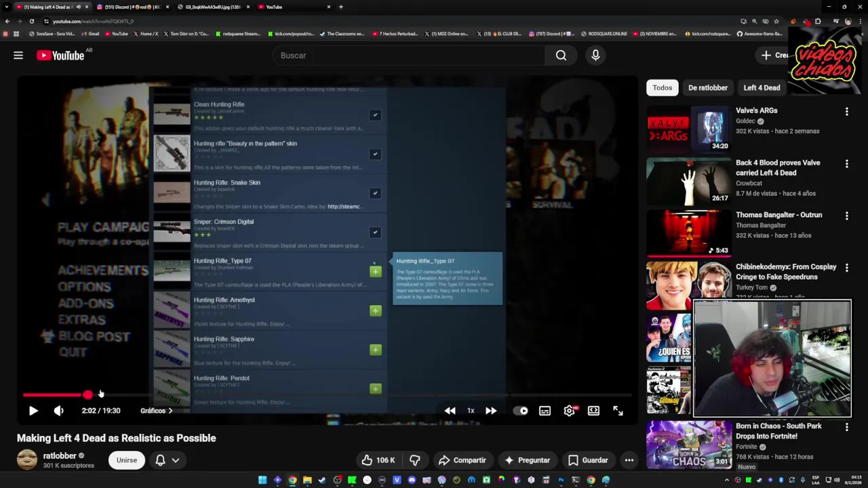Open the Gmail bookmark
Image resolution: width=868 pixels, height=488 pixels.
click(92, 34)
